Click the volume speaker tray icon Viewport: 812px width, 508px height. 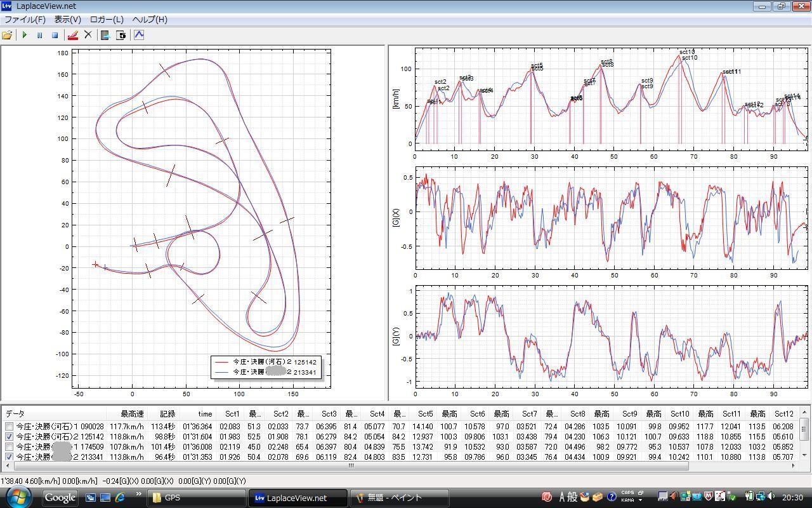(x=771, y=497)
